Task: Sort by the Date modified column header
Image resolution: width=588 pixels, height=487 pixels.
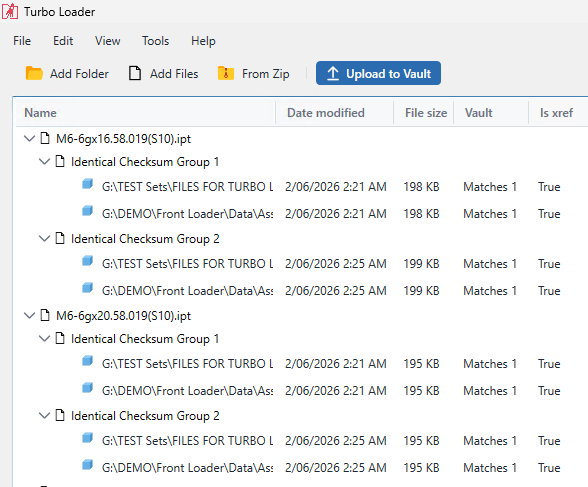Action: tap(326, 112)
